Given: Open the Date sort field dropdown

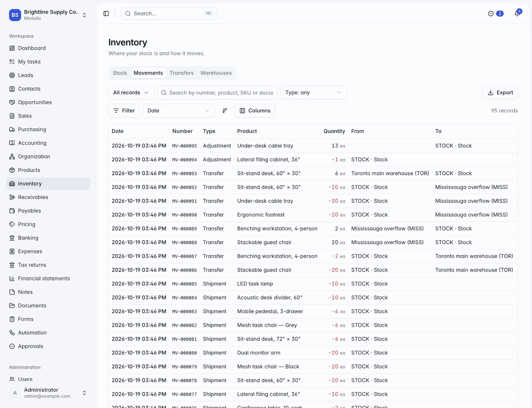Looking at the screenshot, I should (x=179, y=111).
